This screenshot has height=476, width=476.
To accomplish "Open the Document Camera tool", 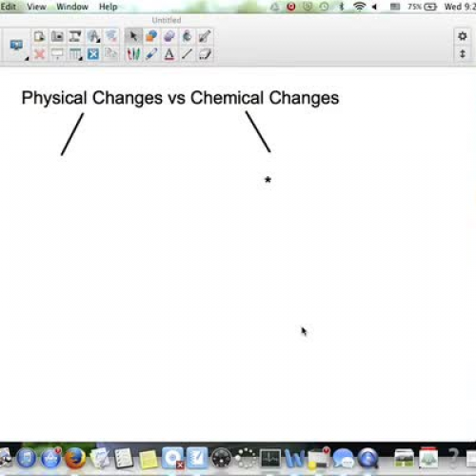I will click(75, 36).
